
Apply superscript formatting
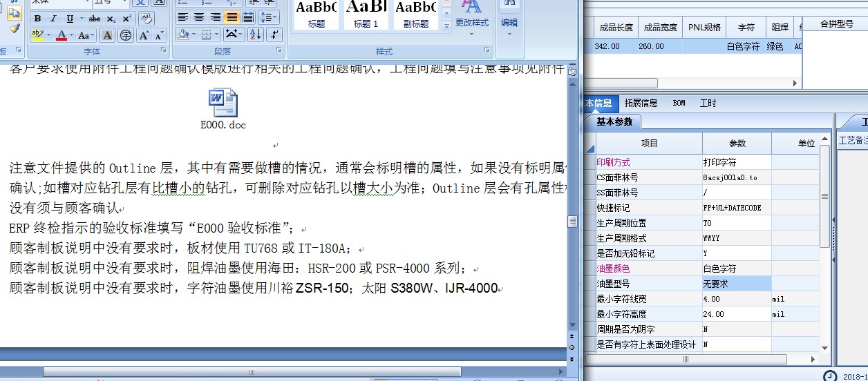click(126, 19)
